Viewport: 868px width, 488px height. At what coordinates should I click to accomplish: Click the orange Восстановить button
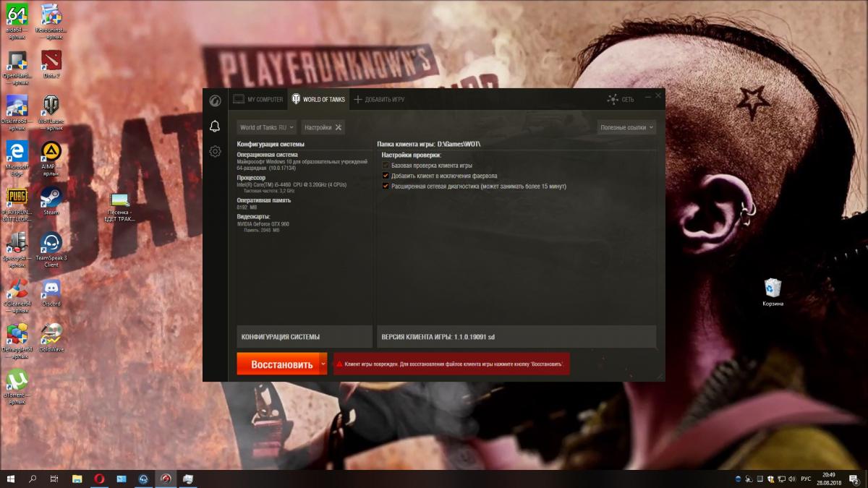click(277, 364)
